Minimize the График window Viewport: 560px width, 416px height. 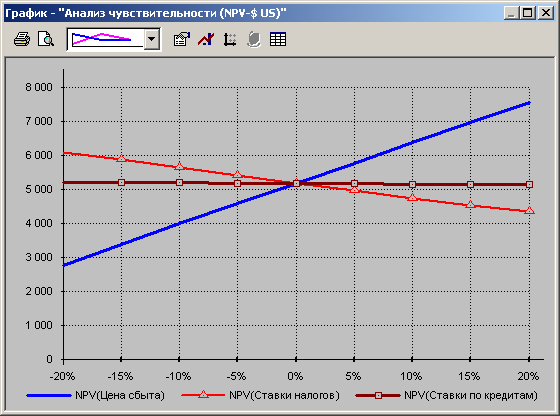511,13
